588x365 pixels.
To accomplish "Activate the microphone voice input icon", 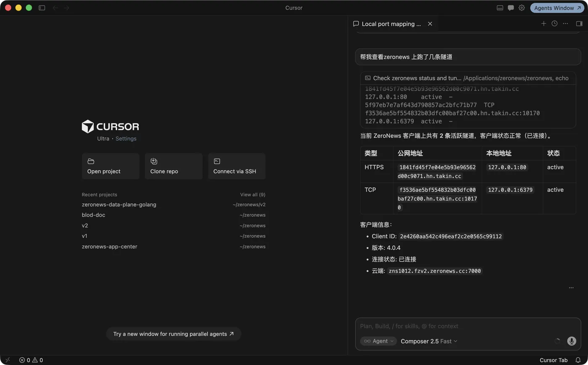I will [x=572, y=341].
